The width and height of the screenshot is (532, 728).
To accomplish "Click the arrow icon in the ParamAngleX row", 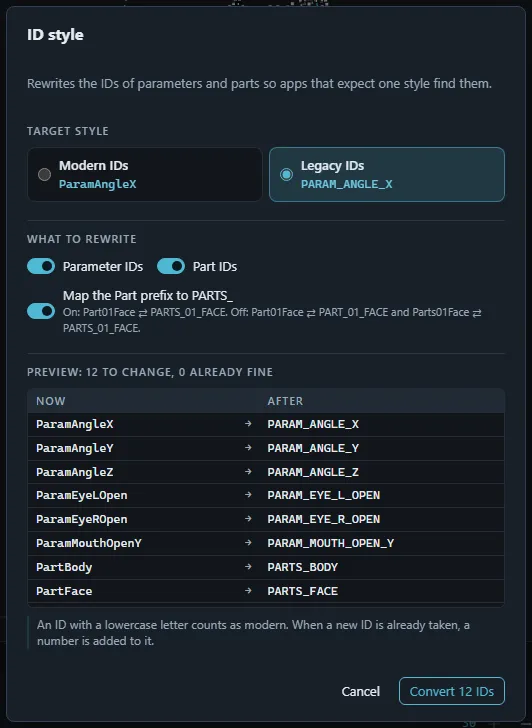I will pos(248,424).
